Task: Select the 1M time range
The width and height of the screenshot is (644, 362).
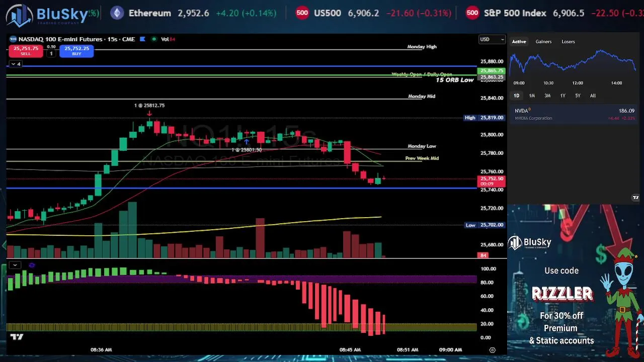Action: click(x=532, y=96)
